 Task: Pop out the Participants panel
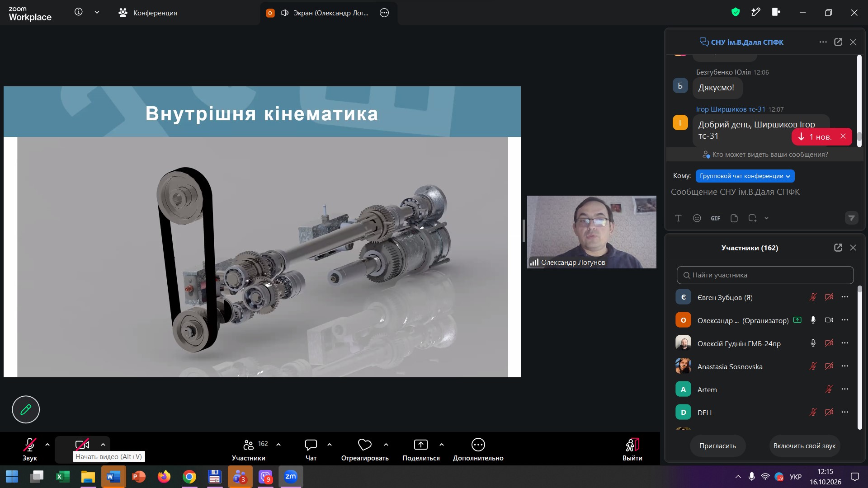click(x=838, y=248)
